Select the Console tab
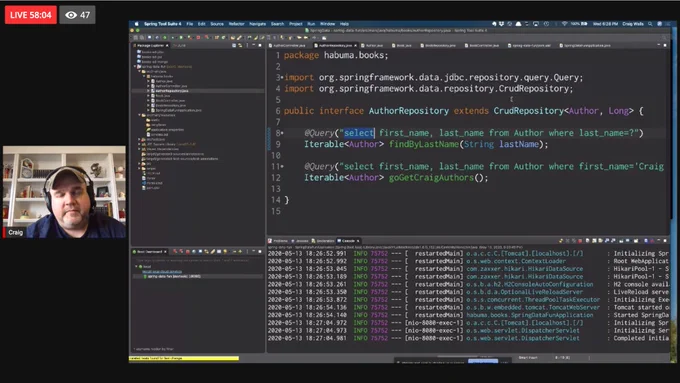Image resolution: width=680 pixels, height=383 pixels. (x=348, y=241)
